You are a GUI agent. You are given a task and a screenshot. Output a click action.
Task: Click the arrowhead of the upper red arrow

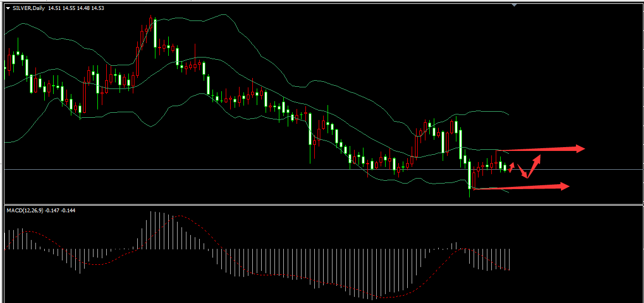click(x=580, y=148)
